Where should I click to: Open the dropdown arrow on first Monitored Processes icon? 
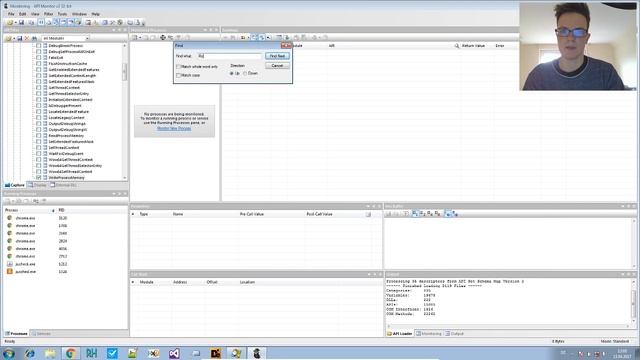[140, 38]
